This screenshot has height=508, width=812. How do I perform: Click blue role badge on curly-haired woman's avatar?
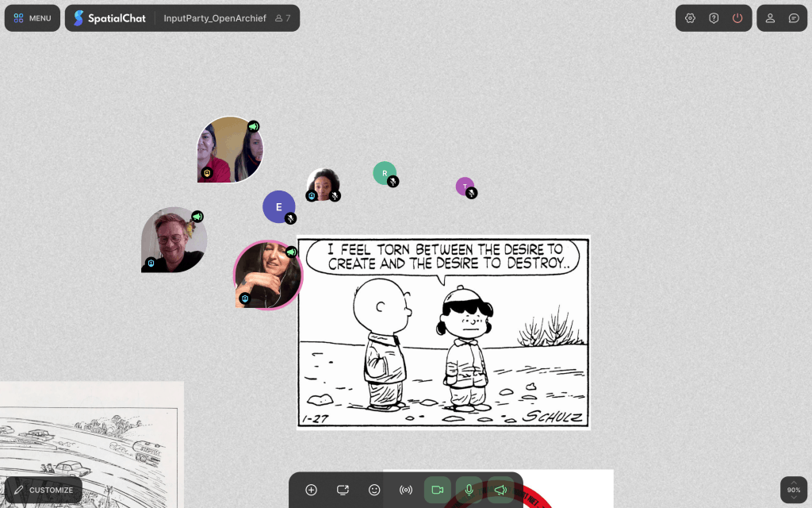[x=311, y=196]
